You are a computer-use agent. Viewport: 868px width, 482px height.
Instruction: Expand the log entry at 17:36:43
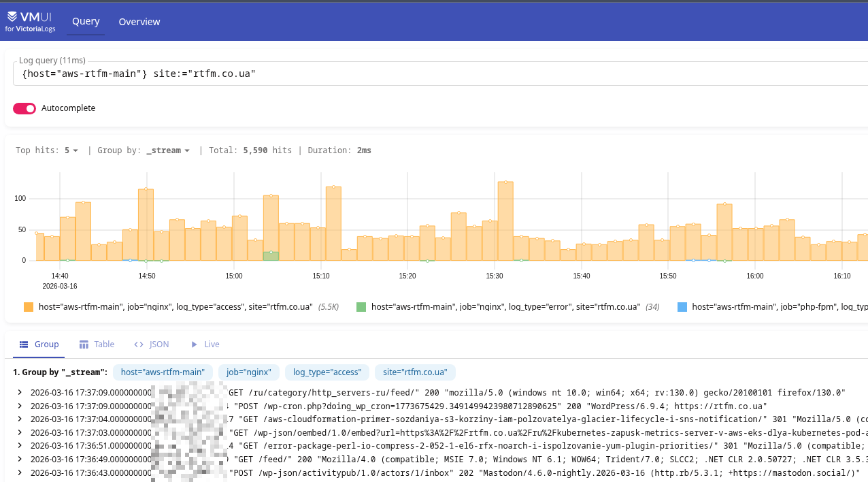(20, 472)
